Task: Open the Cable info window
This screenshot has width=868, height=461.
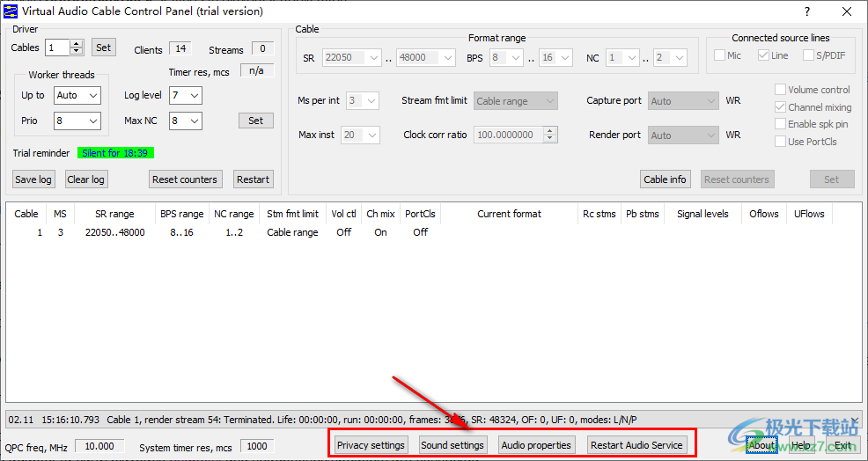Action: (x=665, y=179)
